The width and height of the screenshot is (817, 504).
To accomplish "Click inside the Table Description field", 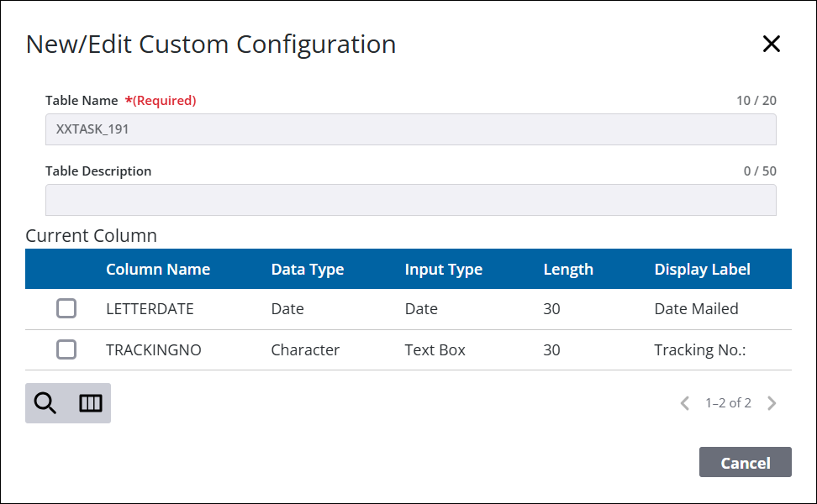I will (410, 200).
